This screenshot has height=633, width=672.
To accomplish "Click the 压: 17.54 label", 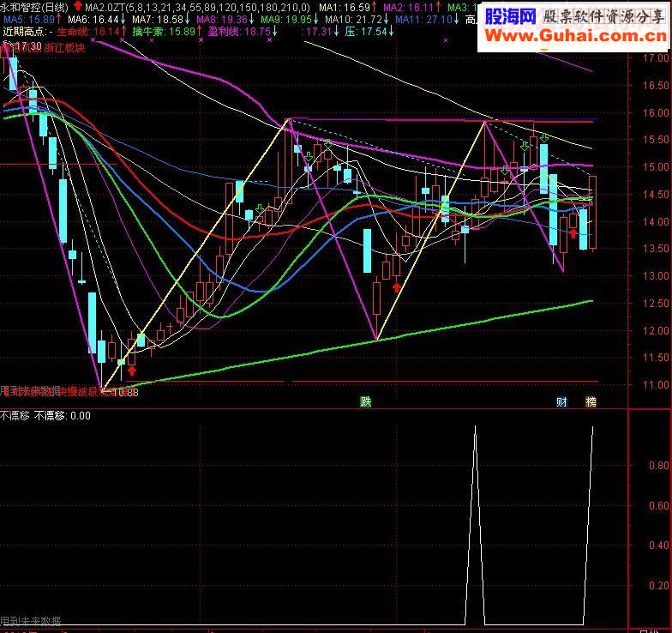I will [365, 31].
